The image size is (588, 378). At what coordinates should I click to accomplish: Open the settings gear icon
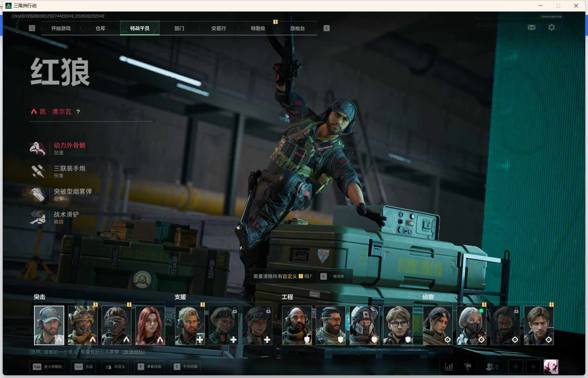point(552,27)
